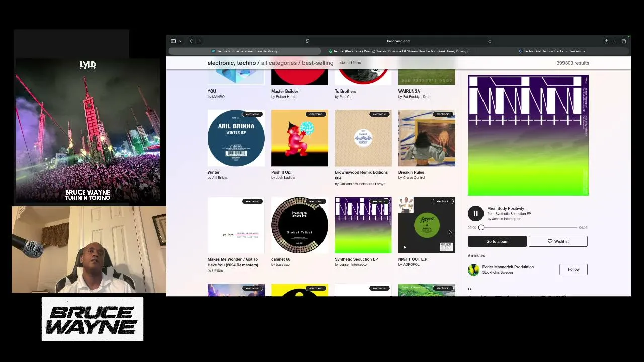Screen dimensions: 644x362
Task: Open the Peder Mannerfelt Produktion label link
Action: click(x=508, y=267)
